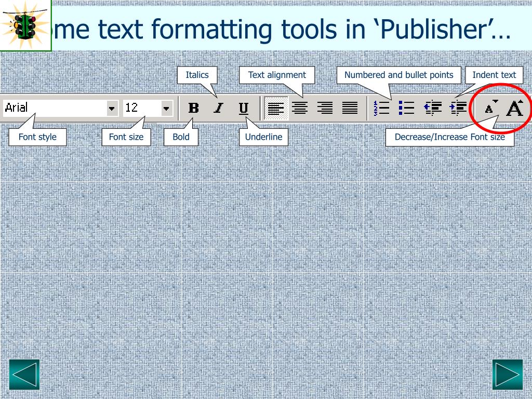Click the Increase Font Size large A
The width and height of the screenshot is (532, 399).
click(515, 108)
